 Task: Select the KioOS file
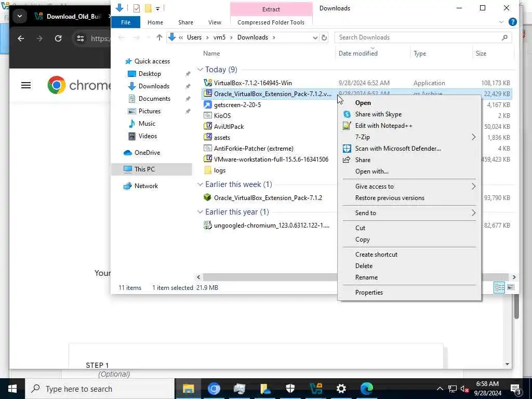[222, 116]
